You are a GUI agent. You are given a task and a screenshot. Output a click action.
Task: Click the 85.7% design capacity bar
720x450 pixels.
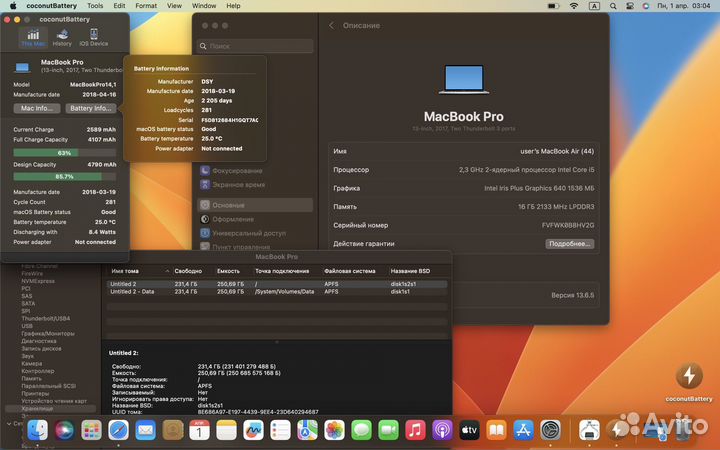tap(64, 176)
